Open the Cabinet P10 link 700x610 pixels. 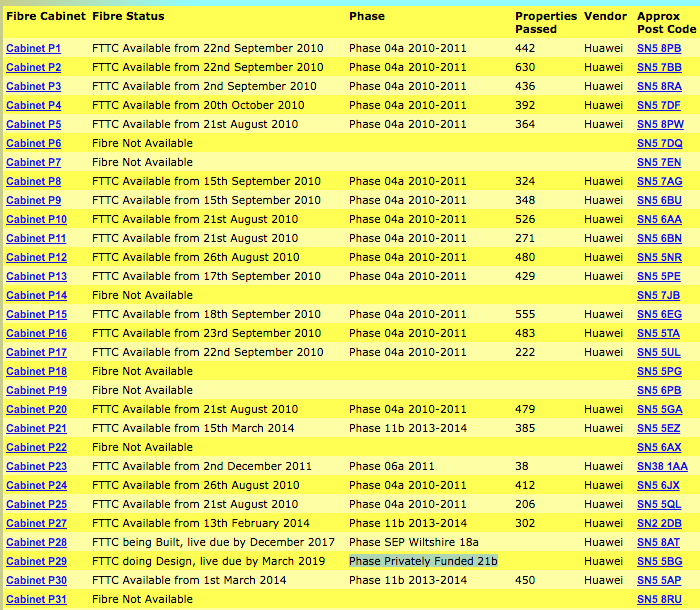point(37,219)
